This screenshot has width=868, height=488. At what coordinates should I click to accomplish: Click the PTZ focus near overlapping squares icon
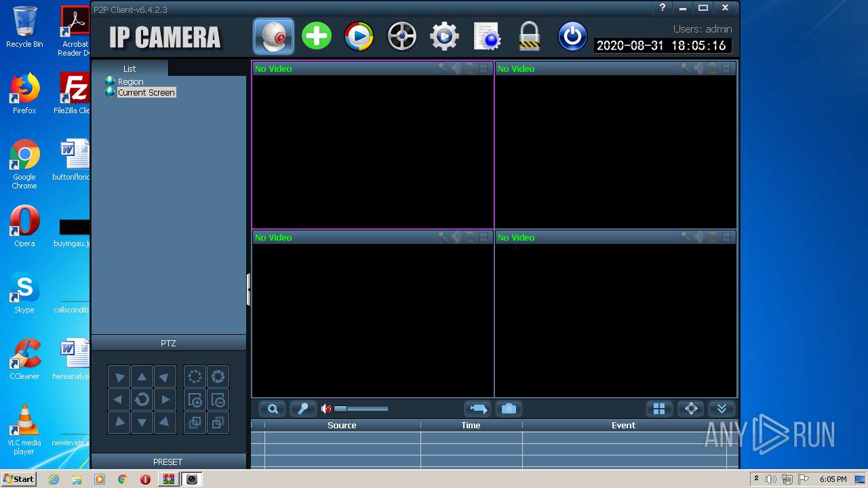click(195, 422)
